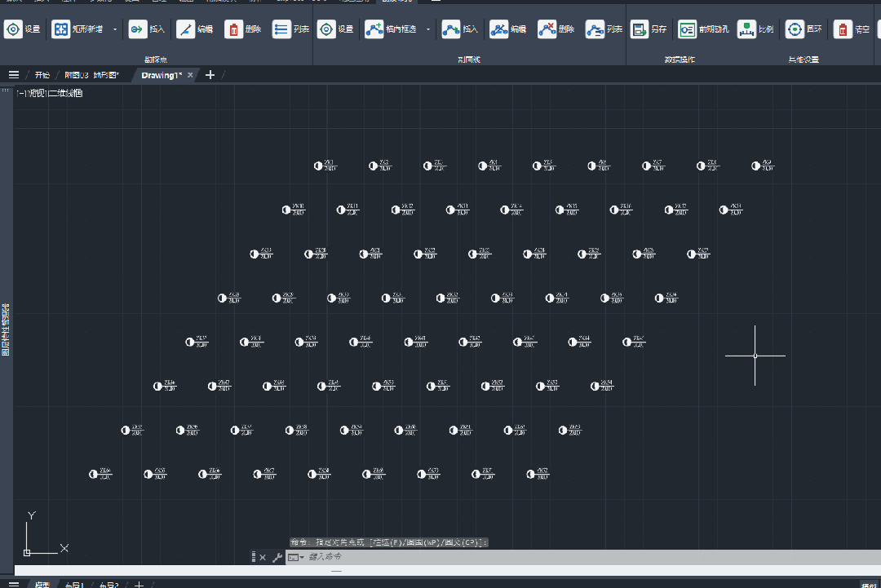Select borehole marker ZK37
The image size is (881, 588).
(x=190, y=342)
